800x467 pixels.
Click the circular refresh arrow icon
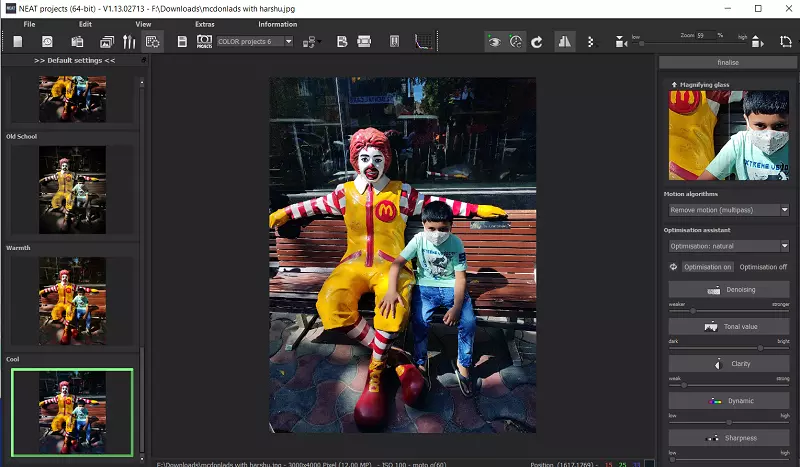[537, 42]
